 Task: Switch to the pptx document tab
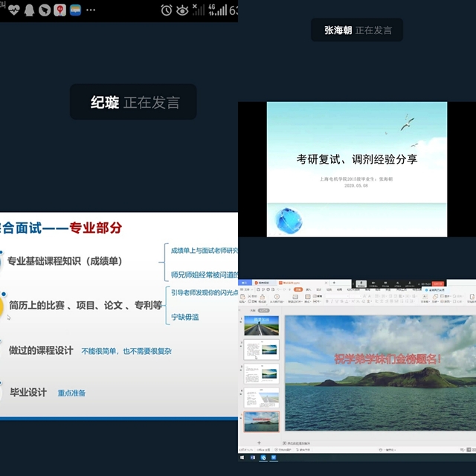(292, 283)
